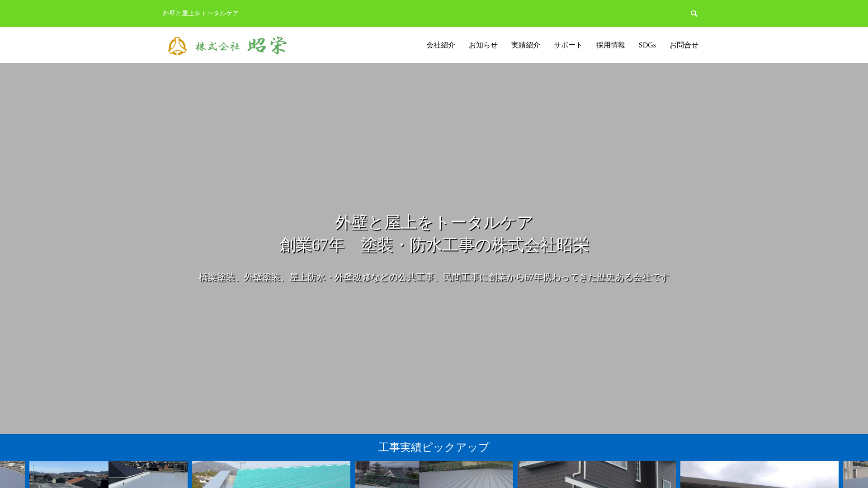
Task: Click the search magnifier in the green bar
Action: click(x=694, y=13)
